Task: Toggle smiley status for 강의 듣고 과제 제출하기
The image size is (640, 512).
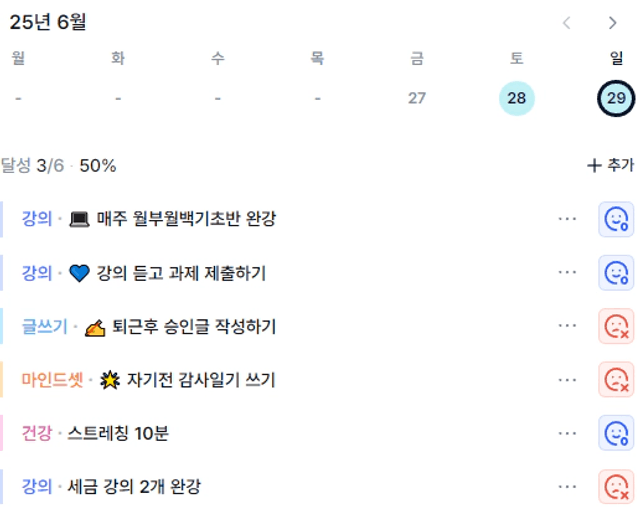Action: (616, 273)
